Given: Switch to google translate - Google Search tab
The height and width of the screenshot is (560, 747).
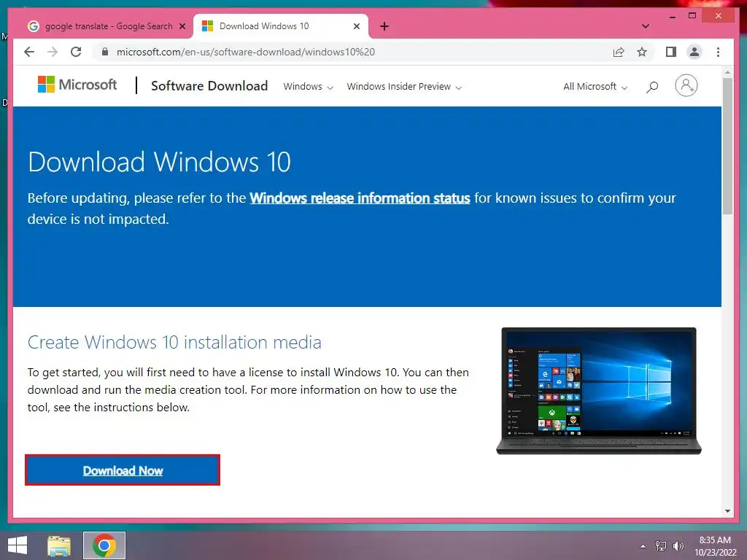Looking at the screenshot, I should 107,26.
